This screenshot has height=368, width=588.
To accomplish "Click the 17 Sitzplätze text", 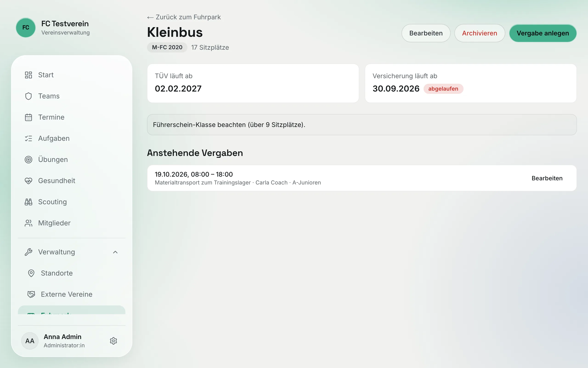I will (x=210, y=47).
